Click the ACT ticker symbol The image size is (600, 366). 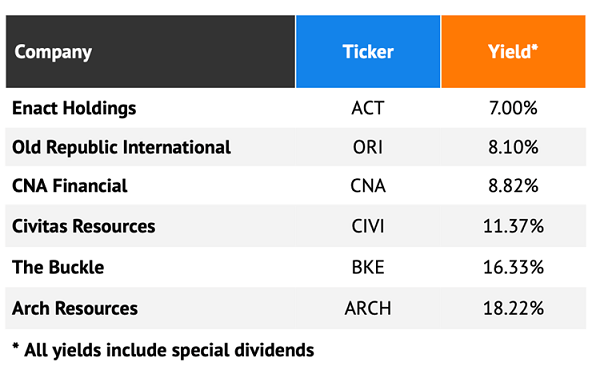point(368,108)
